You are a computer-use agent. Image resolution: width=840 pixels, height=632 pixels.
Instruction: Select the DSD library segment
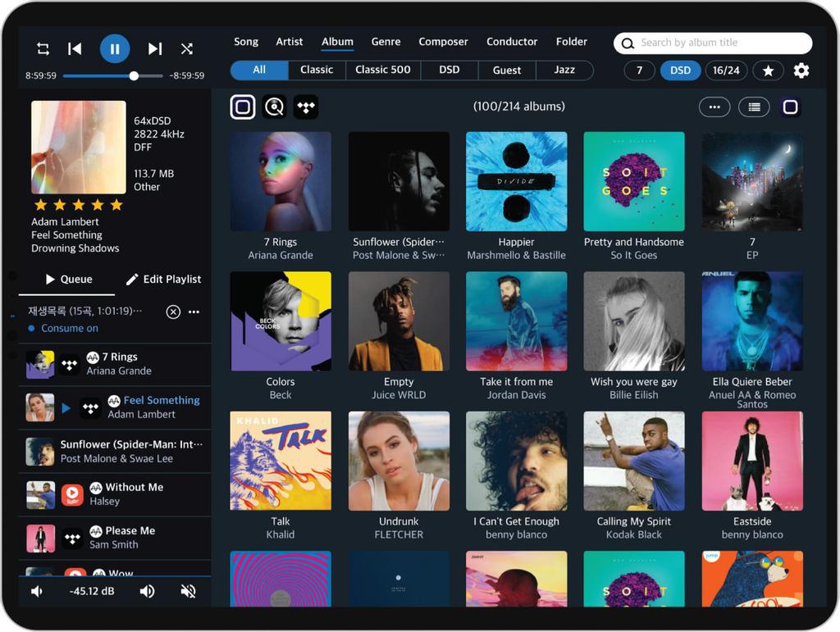pyautogui.click(x=449, y=70)
